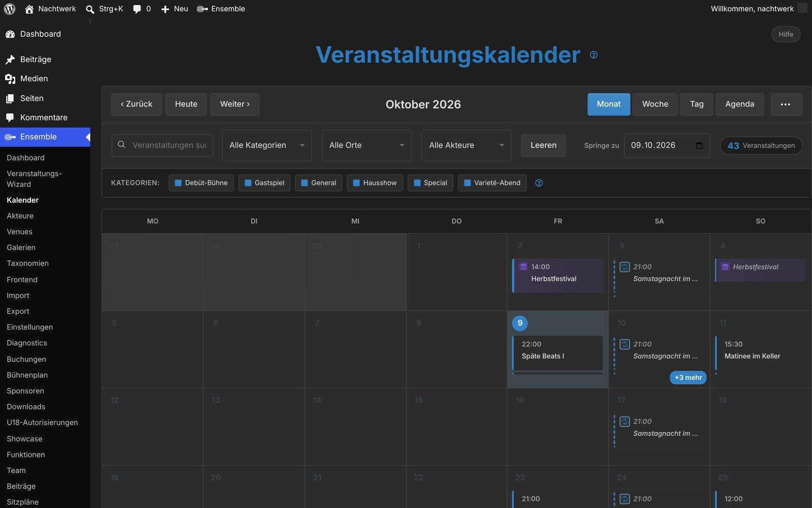
Task: Toggle the Hausshow category filter
Action: coord(375,183)
